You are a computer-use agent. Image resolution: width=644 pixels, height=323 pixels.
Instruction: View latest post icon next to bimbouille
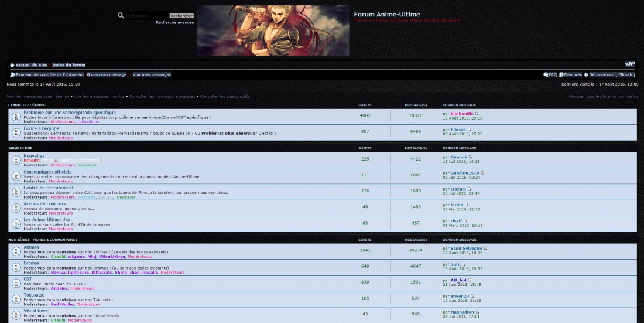(x=477, y=114)
